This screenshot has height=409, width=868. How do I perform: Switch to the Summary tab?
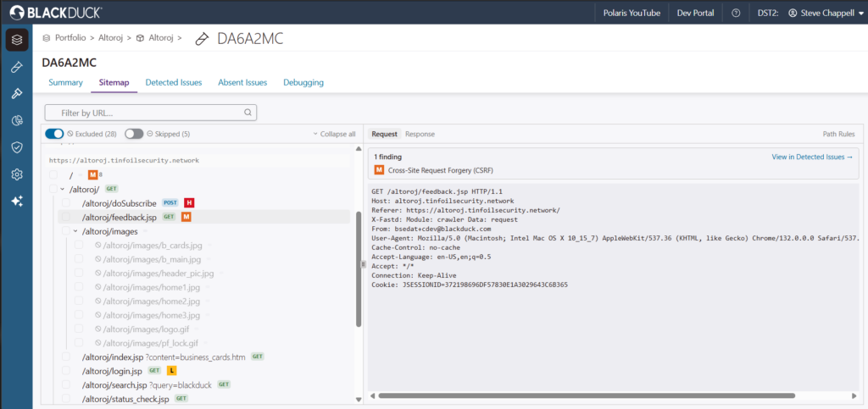coord(65,82)
